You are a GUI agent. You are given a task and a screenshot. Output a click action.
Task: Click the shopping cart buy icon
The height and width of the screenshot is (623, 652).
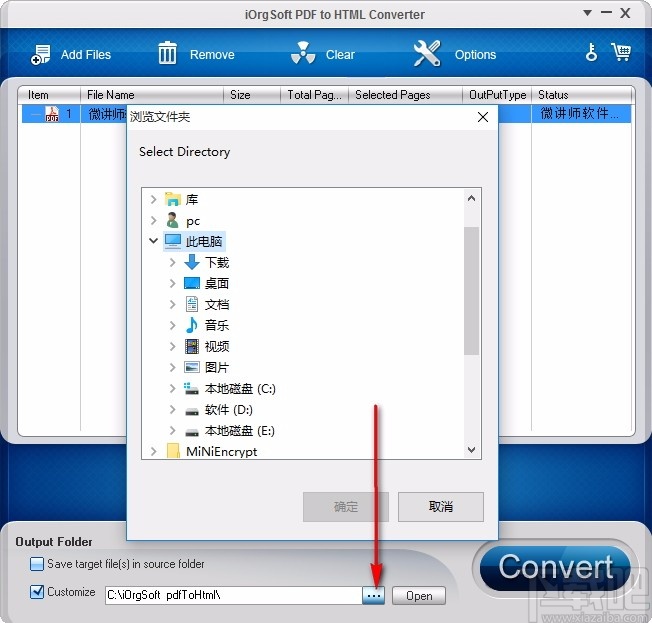pos(621,52)
